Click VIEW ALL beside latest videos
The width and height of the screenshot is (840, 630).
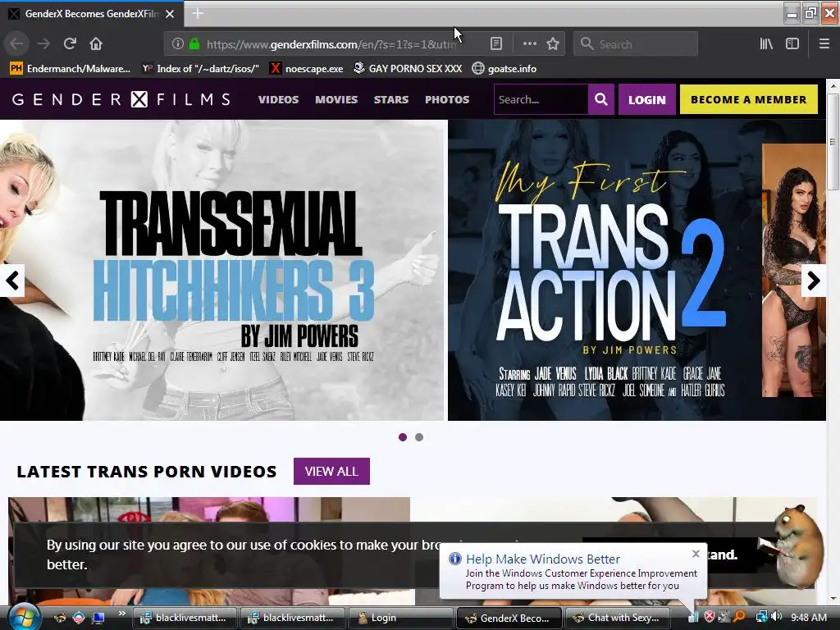tap(331, 472)
